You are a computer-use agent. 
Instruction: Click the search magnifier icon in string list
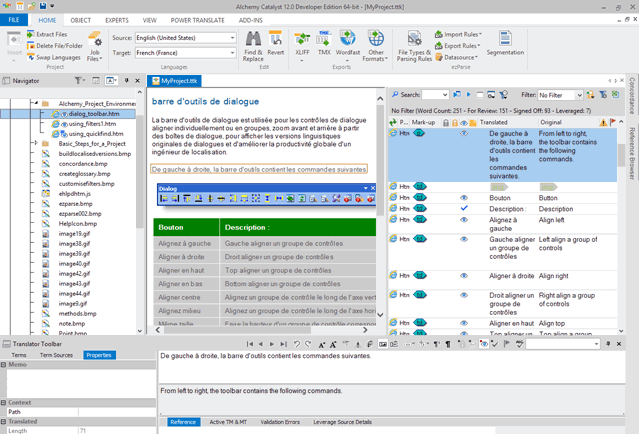[395, 95]
